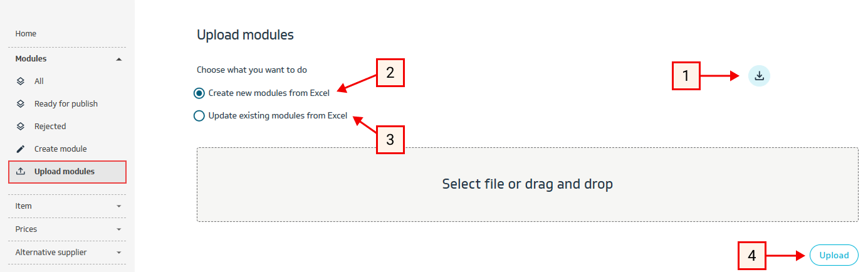Click the layers icon beside All
Image resolution: width=868 pixels, height=272 pixels.
click(x=20, y=81)
